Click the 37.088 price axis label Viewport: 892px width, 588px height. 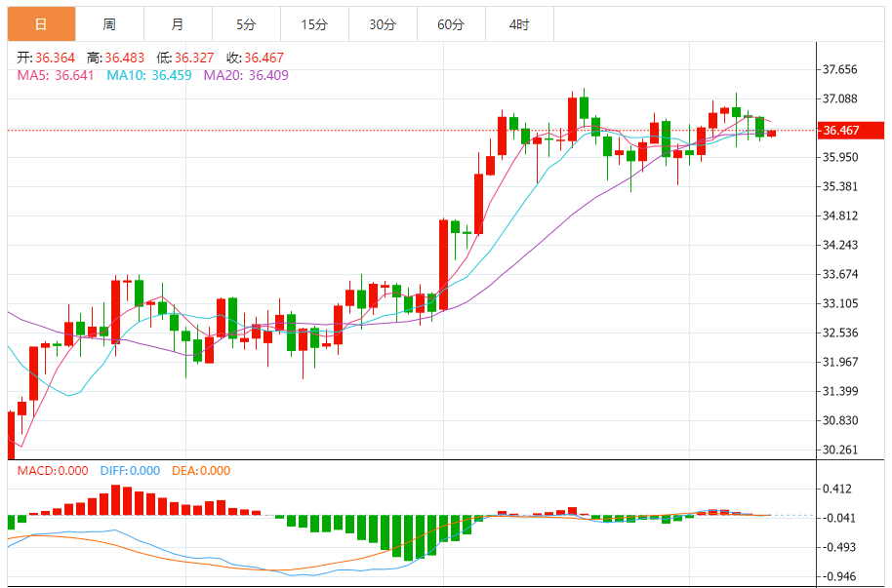coord(839,98)
